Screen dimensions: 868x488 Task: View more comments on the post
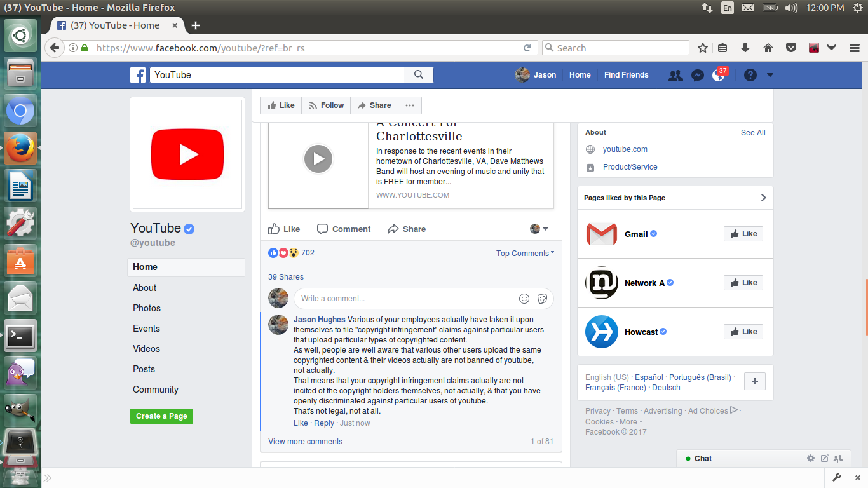tap(305, 442)
